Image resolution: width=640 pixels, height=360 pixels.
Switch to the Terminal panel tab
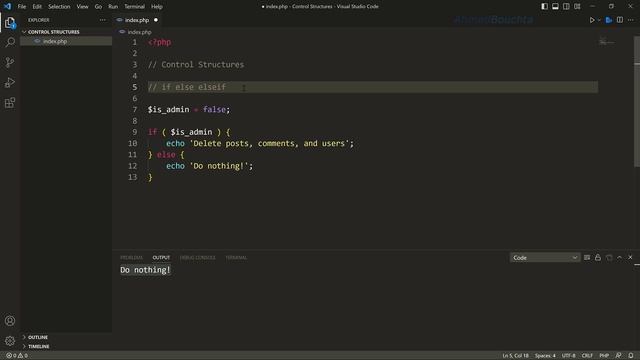(236, 258)
